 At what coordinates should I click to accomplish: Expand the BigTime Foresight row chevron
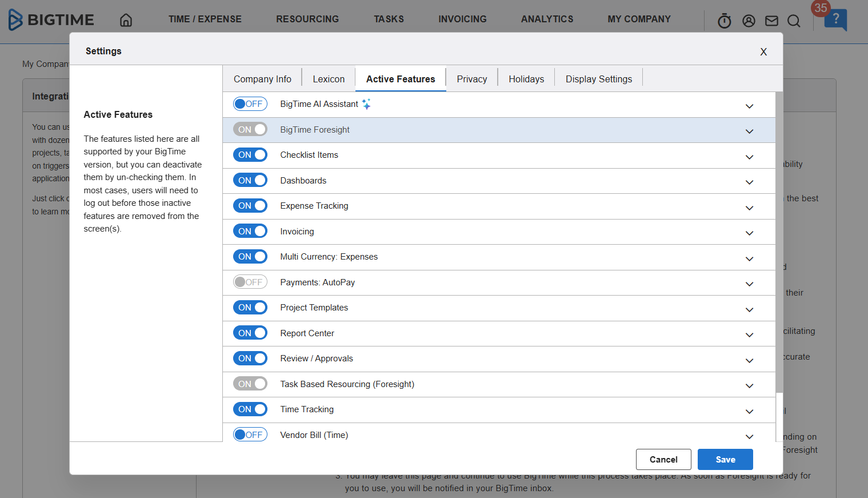point(749,132)
